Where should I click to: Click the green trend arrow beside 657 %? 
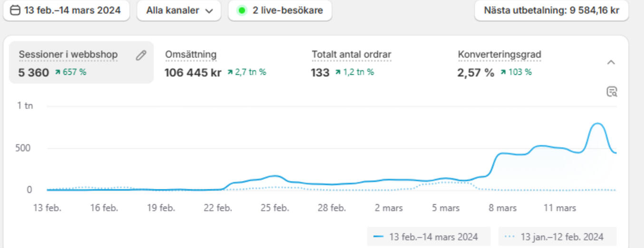point(58,73)
